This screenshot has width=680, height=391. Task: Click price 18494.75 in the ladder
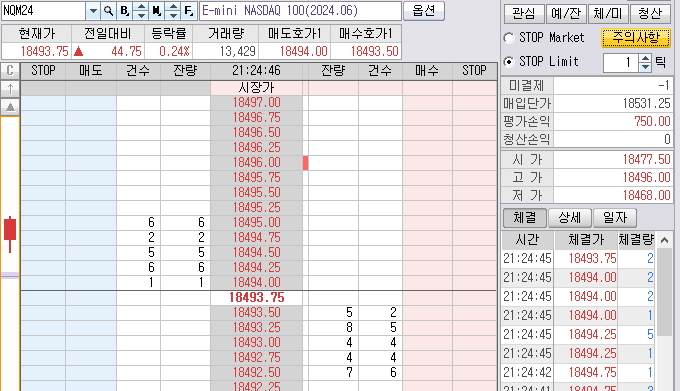(256, 238)
